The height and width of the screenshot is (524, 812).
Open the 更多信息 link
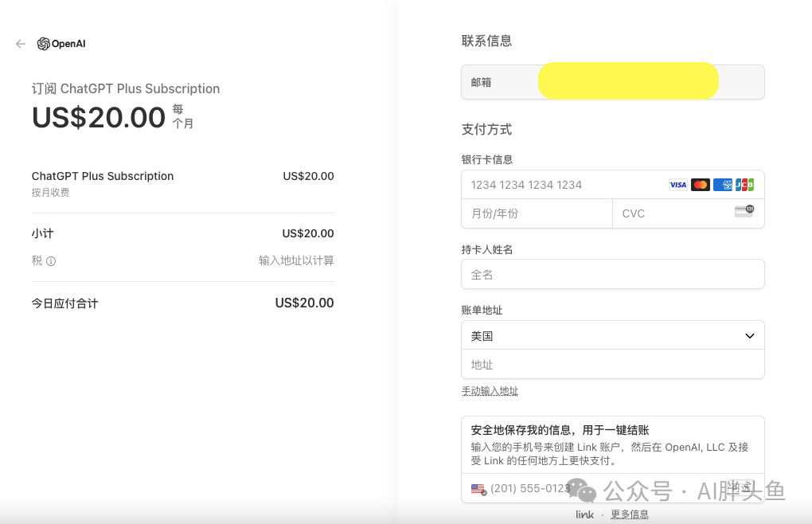click(629, 514)
